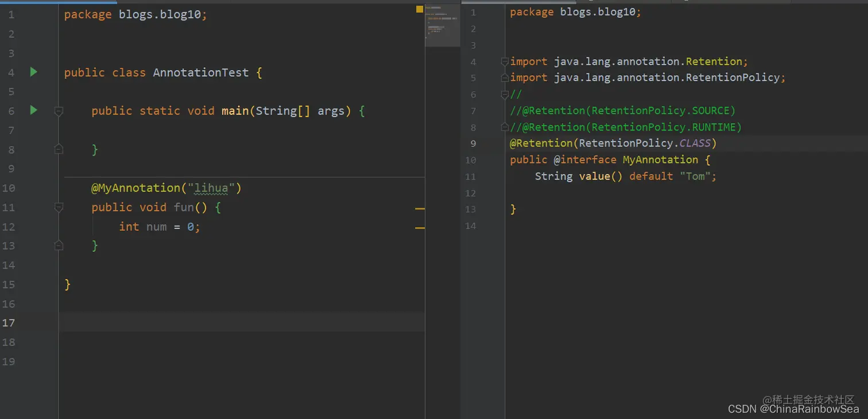This screenshot has height=419, width=868.
Task: Click the commented RetentionPolicy.RUNTIME line
Action: pyautogui.click(x=626, y=127)
